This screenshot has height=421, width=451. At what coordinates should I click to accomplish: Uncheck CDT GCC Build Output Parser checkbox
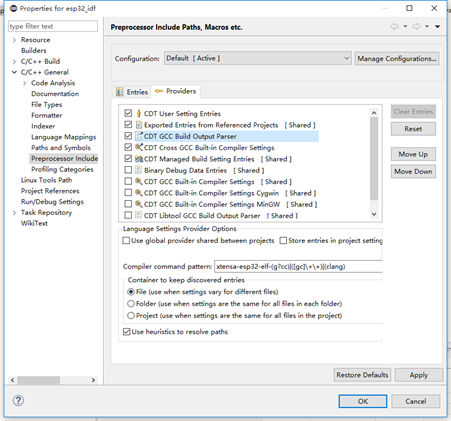[128, 136]
